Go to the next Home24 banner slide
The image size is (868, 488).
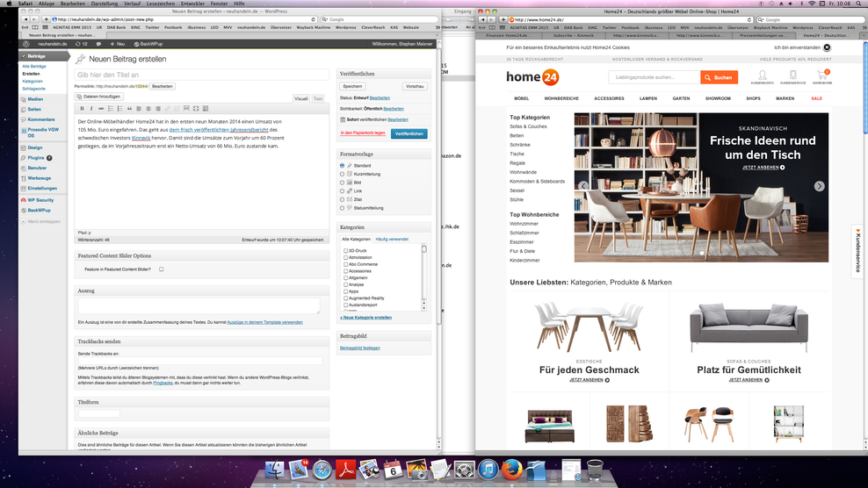[820, 186]
